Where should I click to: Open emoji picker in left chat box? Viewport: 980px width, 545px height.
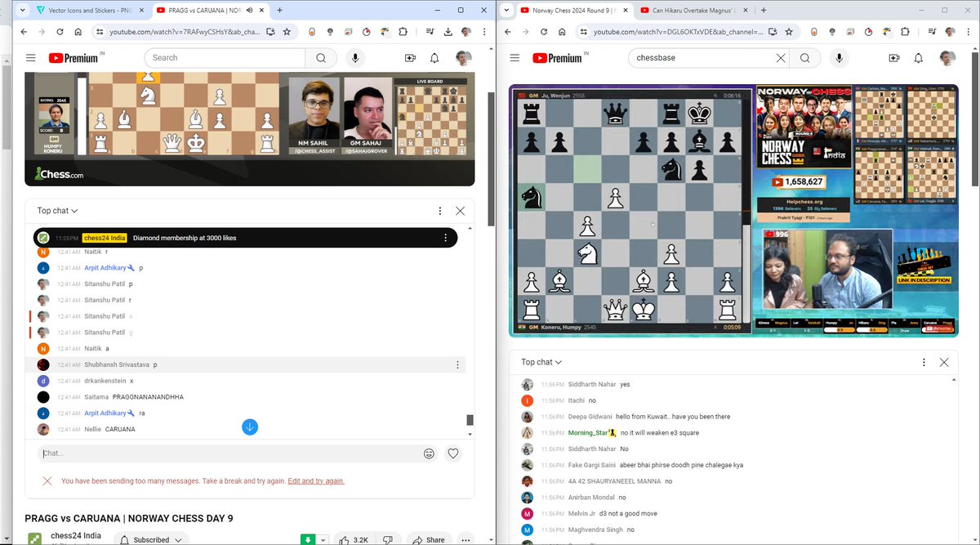click(x=429, y=453)
